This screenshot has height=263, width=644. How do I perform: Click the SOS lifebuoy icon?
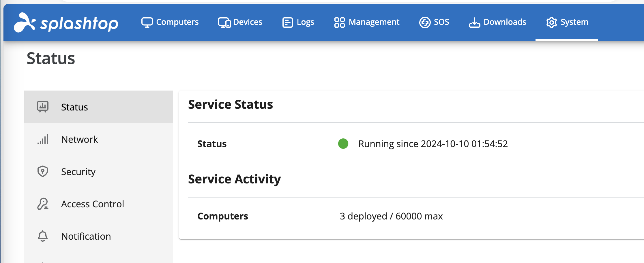(425, 22)
